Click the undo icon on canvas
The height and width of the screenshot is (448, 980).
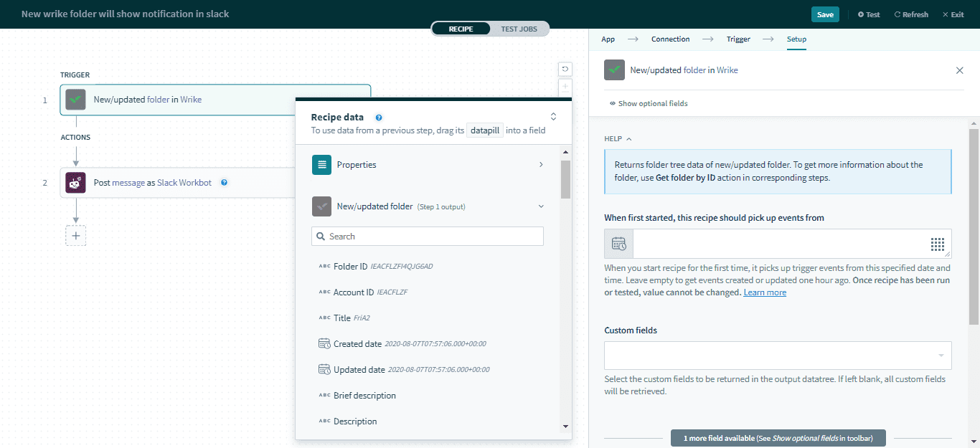(x=565, y=69)
